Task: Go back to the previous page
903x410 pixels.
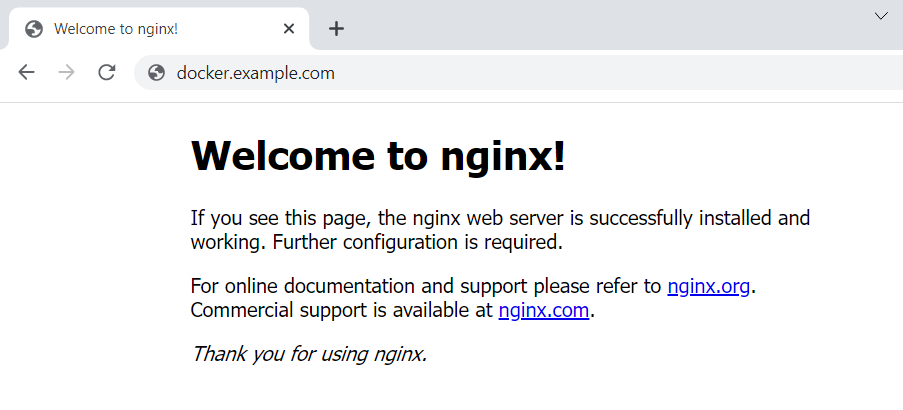Action: point(26,73)
